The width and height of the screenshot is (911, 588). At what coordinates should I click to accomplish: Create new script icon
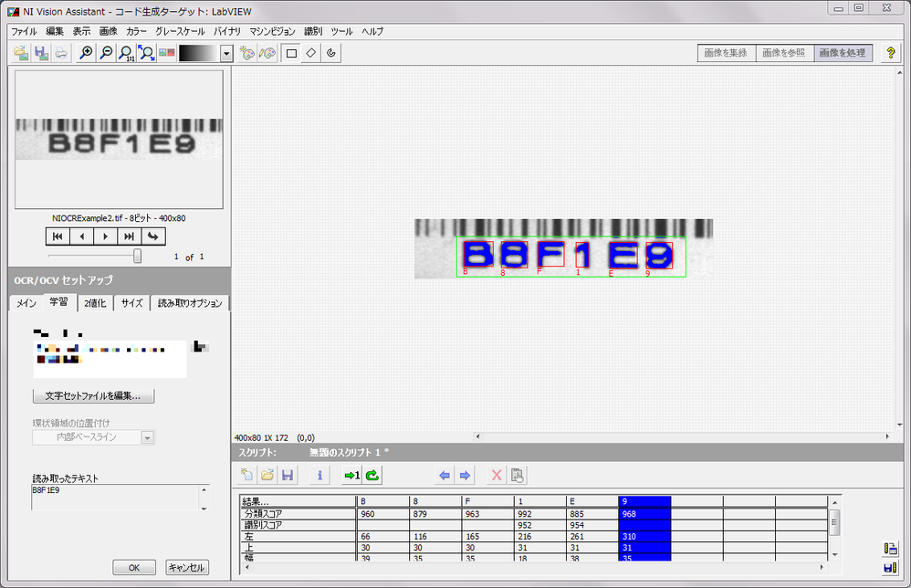pyautogui.click(x=247, y=476)
